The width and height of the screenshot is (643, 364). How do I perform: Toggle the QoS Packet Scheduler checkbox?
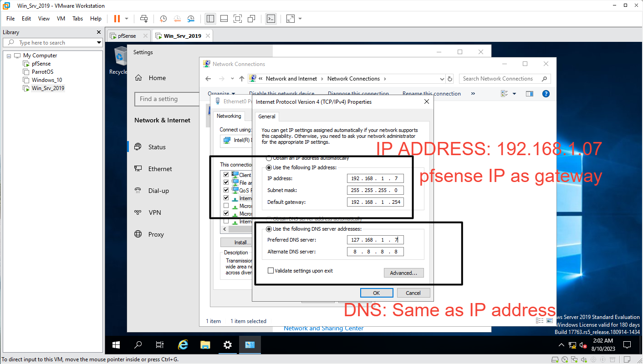point(226,190)
